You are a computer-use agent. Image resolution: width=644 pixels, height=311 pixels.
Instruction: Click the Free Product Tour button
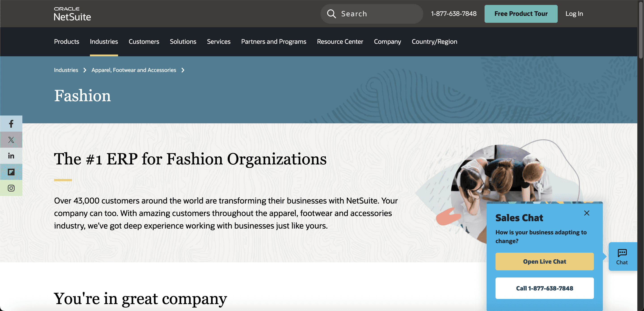(521, 14)
